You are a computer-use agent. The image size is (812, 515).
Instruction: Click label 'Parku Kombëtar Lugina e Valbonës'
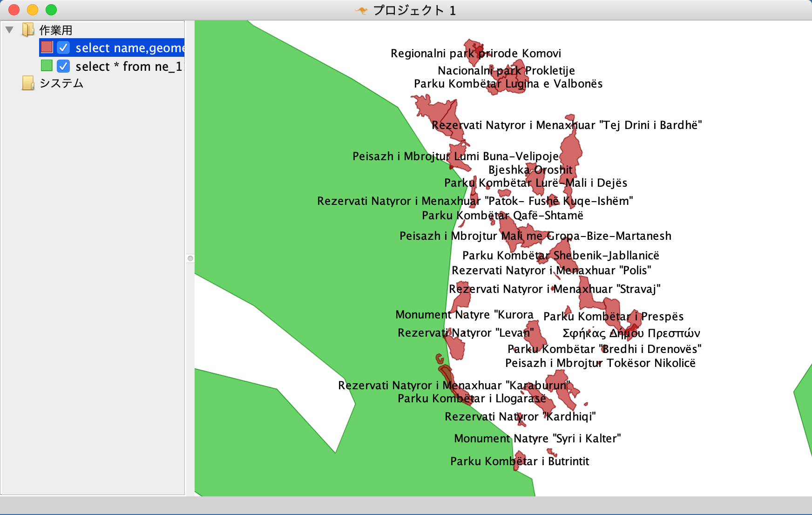pos(508,84)
